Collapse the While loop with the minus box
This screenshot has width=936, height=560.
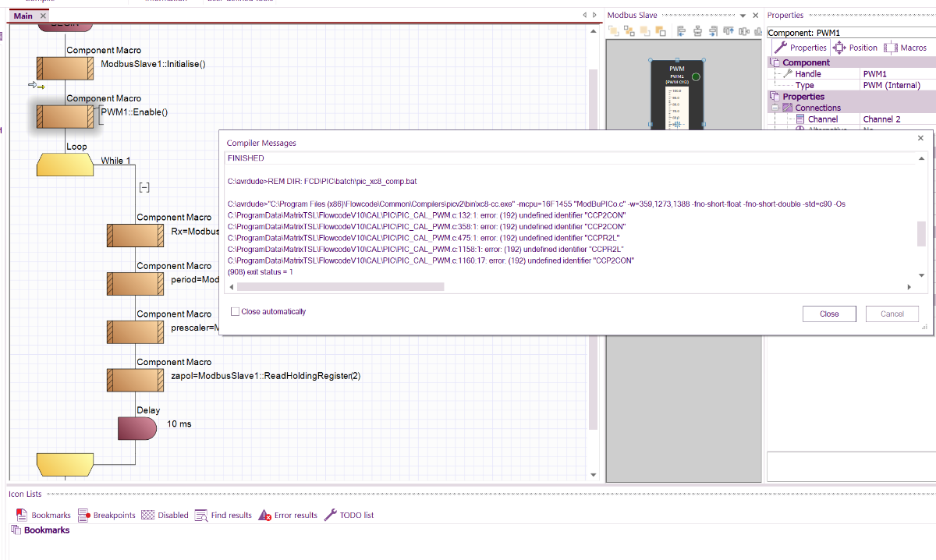coord(144,187)
